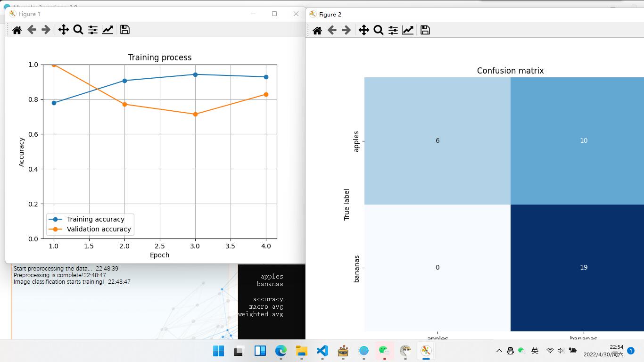The width and height of the screenshot is (644, 362).
Task: Switch to Visual Studio Code in taskbar
Action: coord(322,351)
